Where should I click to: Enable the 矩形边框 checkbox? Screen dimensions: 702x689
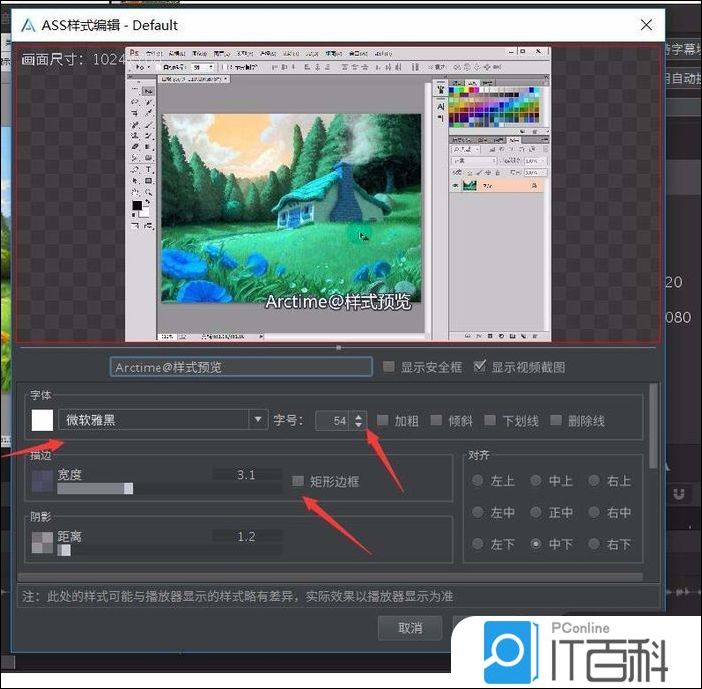(x=298, y=481)
